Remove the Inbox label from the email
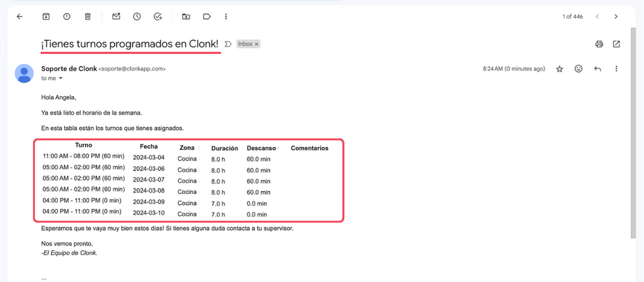Screen dimensions: 644x282 (x=257, y=44)
